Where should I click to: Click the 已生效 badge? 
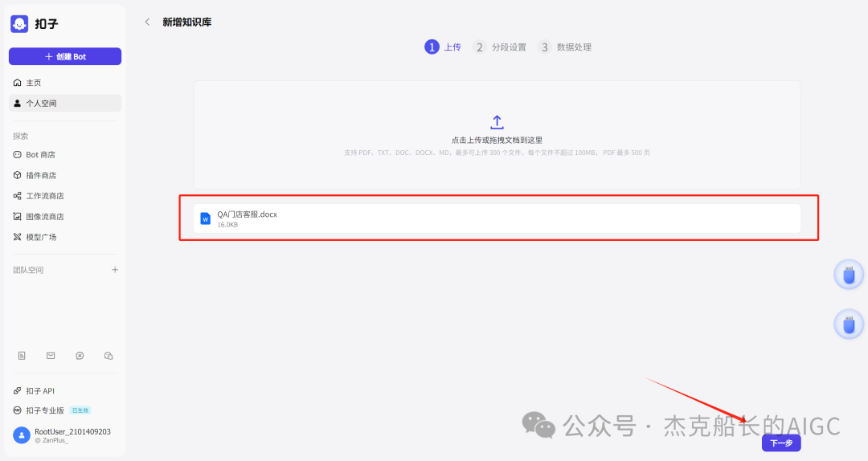(x=80, y=410)
